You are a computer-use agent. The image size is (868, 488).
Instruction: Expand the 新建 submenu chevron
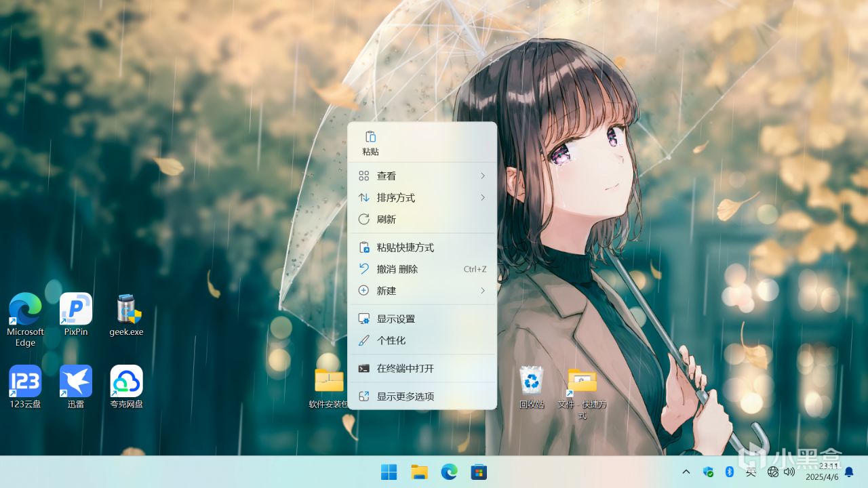coord(483,291)
